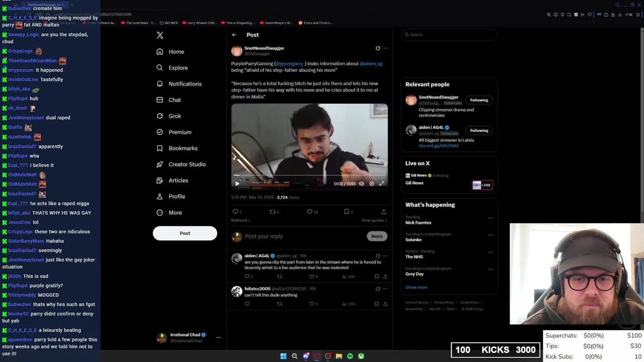Open three-dot menu on aiden's reply
The image size is (644, 362).
pyautogui.click(x=385, y=256)
